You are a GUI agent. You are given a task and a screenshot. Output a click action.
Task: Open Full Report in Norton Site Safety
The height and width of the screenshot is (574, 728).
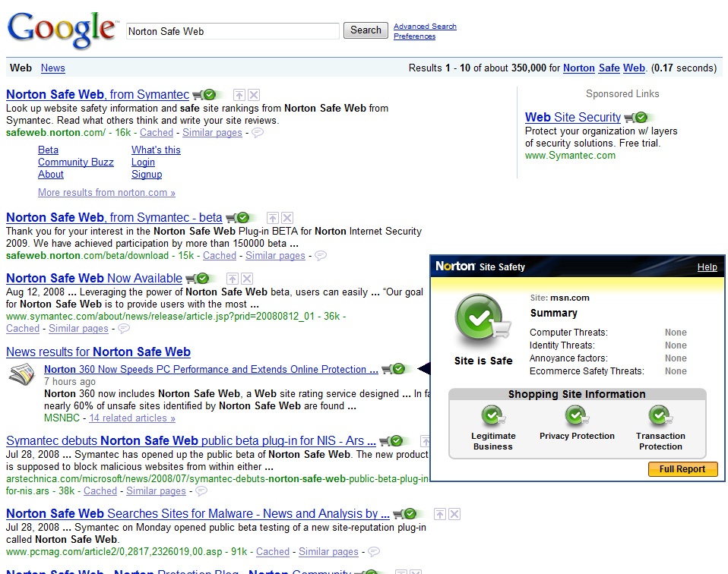click(682, 469)
